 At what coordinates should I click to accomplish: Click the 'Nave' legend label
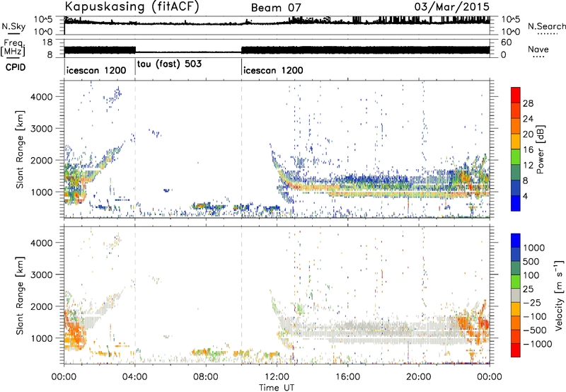click(x=538, y=49)
